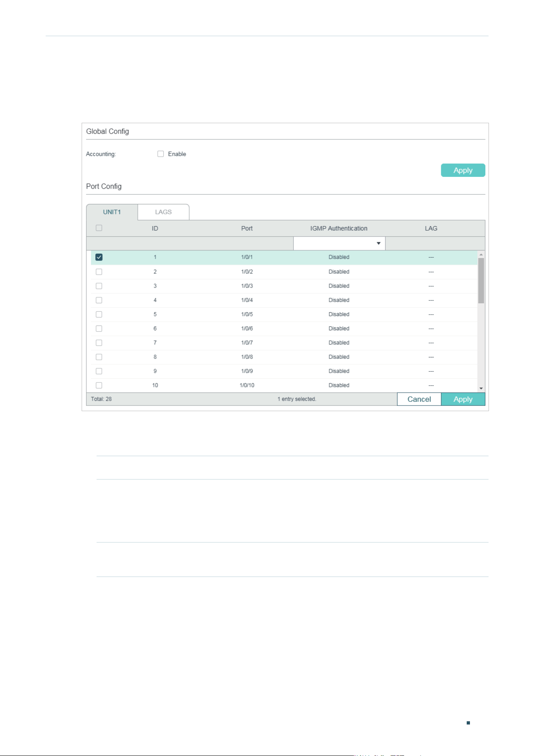Click the Total: 28 label
This screenshot has height=756, width=535.
(101, 399)
